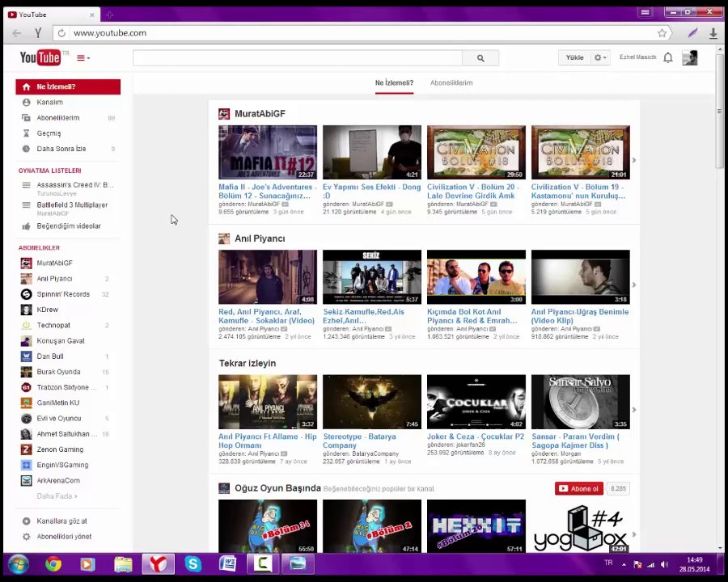The image size is (728, 582).
Task: Click the YouTube logo
Action: click(x=40, y=57)
